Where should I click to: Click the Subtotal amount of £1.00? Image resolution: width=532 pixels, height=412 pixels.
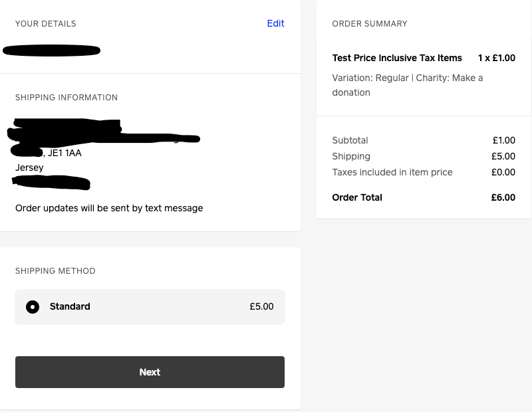pos(503,140)
